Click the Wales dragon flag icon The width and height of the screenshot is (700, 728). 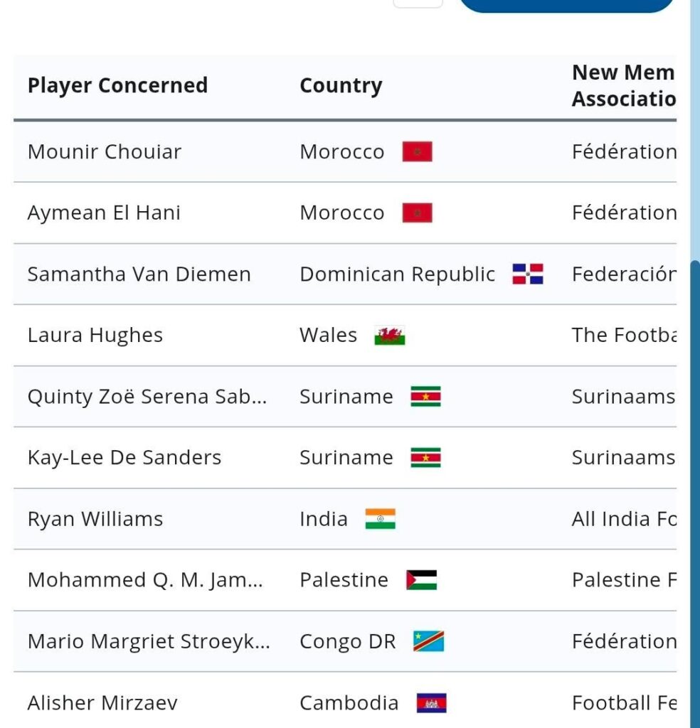[x=389, y=336]
